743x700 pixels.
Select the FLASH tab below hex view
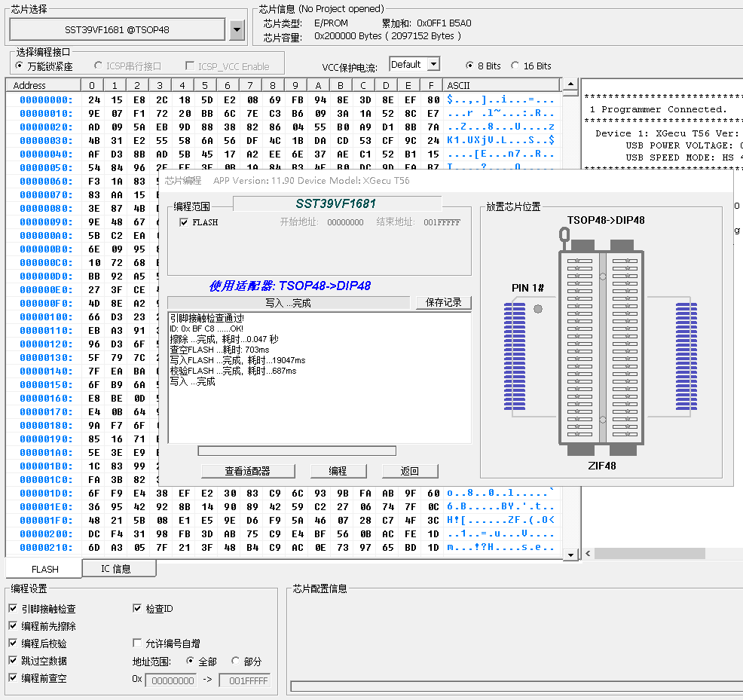(45, 569)
